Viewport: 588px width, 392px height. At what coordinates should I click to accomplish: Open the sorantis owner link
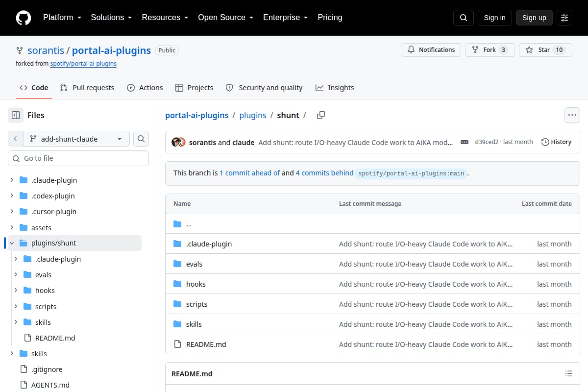tap(46, 50)
